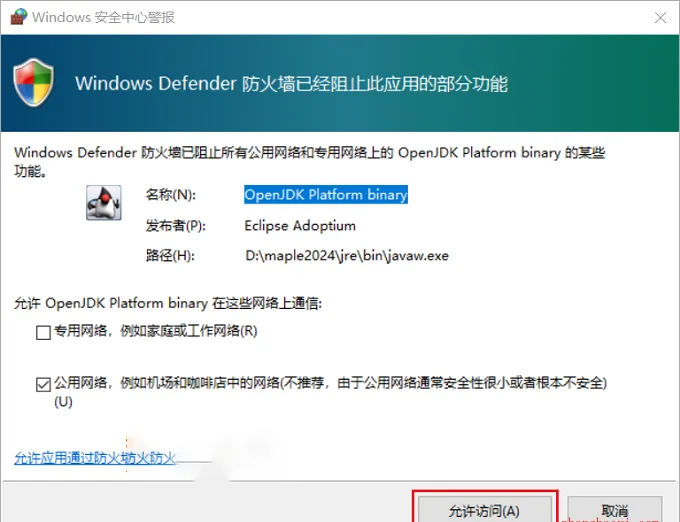The image size is (680, 522).
Task: Select the highlighted OpenJDK Platform binary name
Action: [x=326, y=195]
